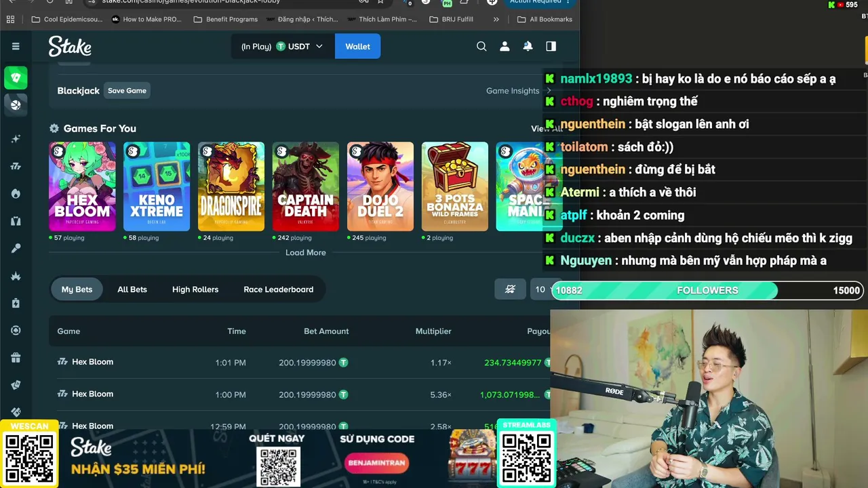Open the poker chip sidebar icon
Image resolution: width=868 pixels, height=488 pixels.
pos(16,330)
